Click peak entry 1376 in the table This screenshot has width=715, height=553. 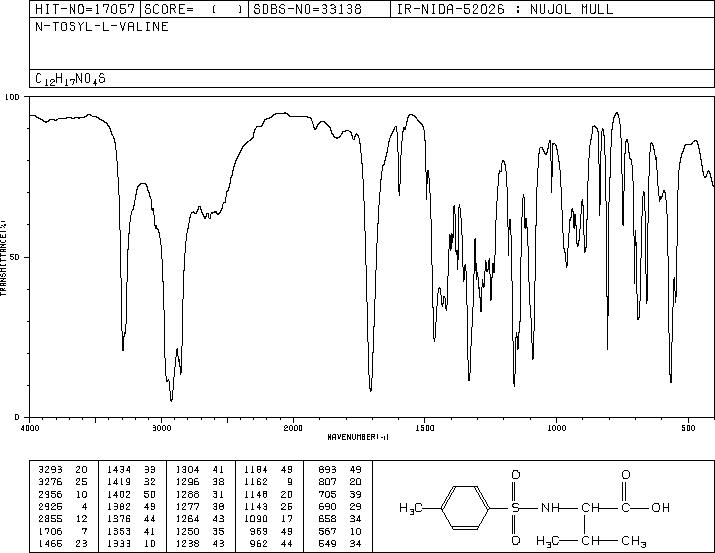click(119, 519)
